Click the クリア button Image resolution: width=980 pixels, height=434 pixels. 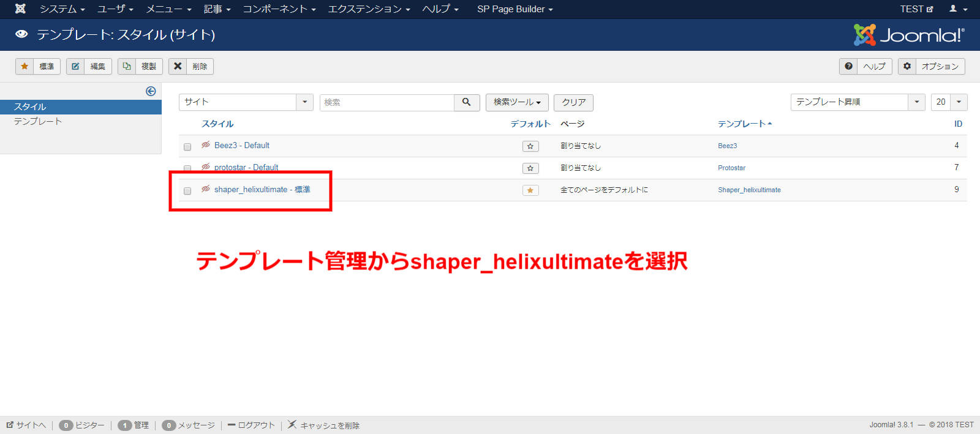[574, 102]
